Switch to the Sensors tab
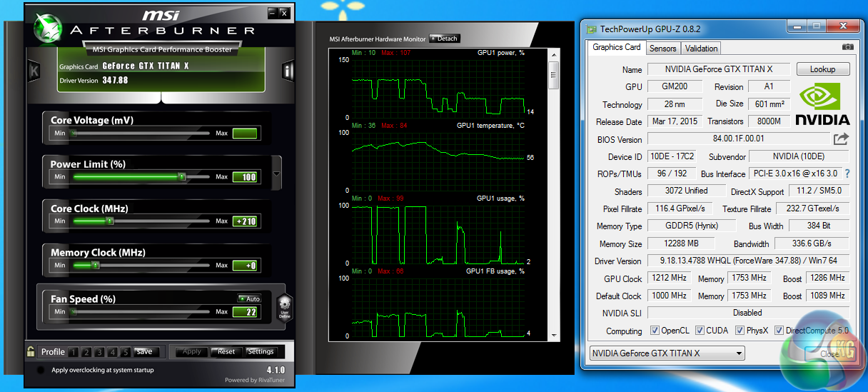The height and width of the screenshot is (392, 868). (x=662, y=48)
